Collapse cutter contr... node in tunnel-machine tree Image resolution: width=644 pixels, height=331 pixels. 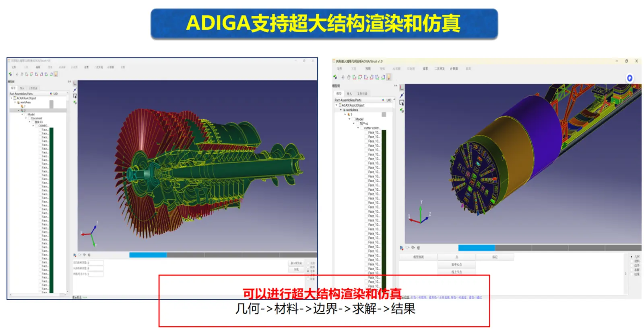tap(358, 127)
